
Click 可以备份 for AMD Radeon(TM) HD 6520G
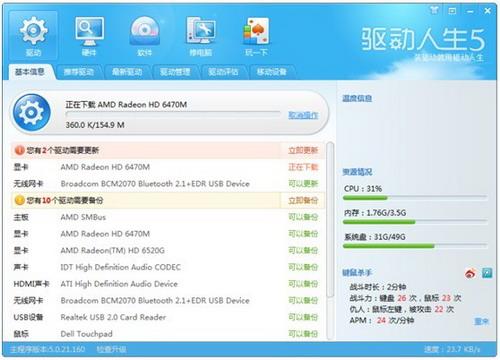tap(303, 250)
